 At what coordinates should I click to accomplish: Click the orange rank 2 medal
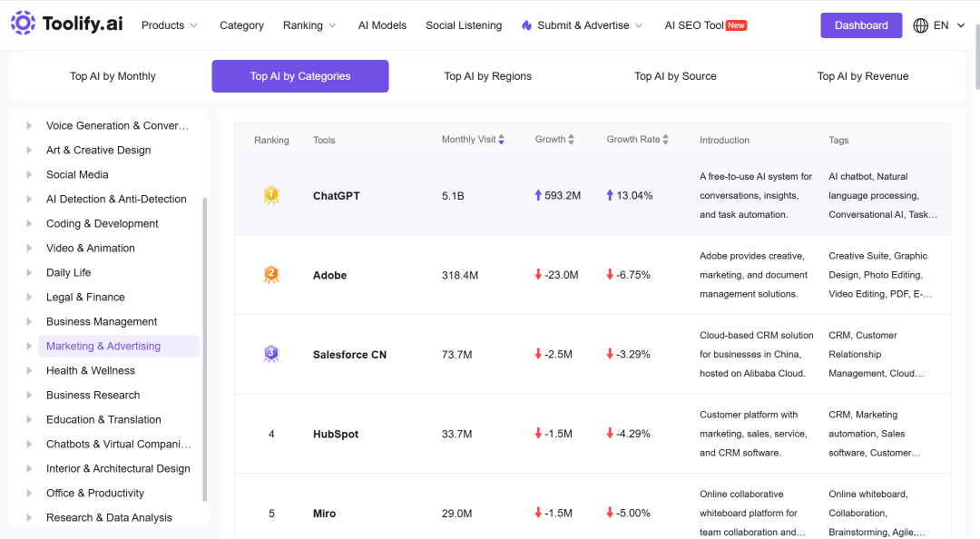271,275
